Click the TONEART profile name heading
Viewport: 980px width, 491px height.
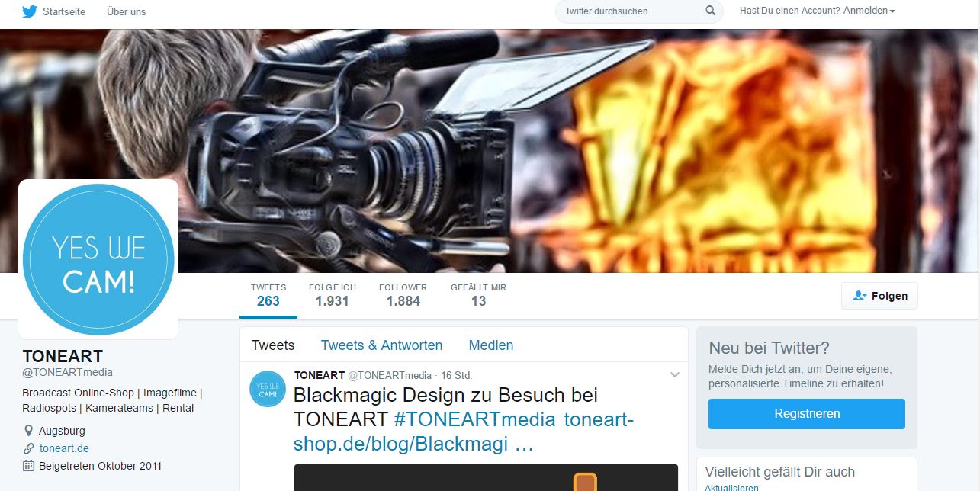tap(63, 356)
